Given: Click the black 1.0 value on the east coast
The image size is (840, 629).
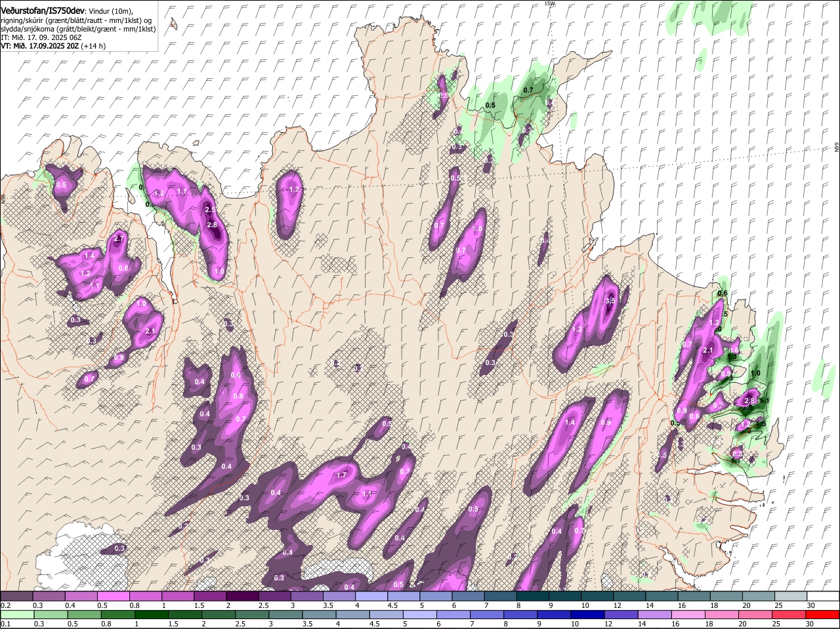Looking at the screenshot, I should [x=755, y=373].
